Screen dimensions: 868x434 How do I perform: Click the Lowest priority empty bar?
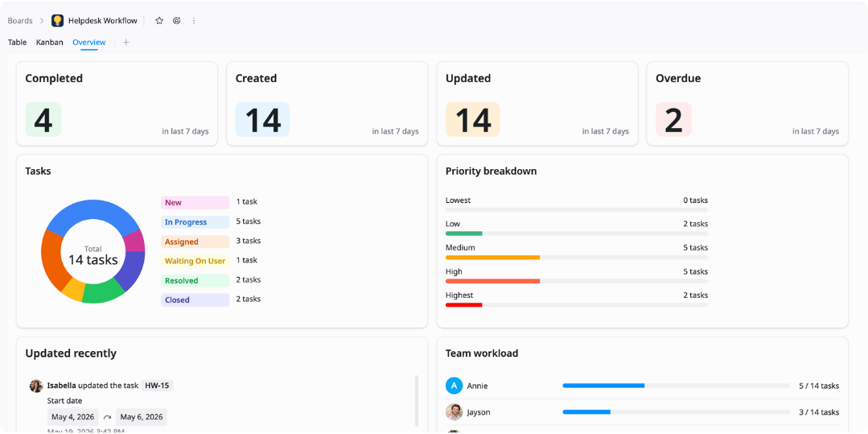576,210
